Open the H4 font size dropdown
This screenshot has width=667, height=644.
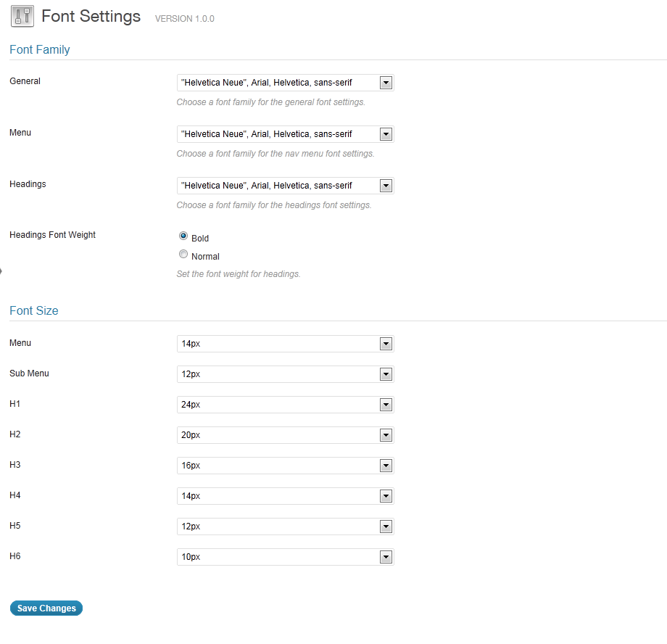[x=286, y=496]
